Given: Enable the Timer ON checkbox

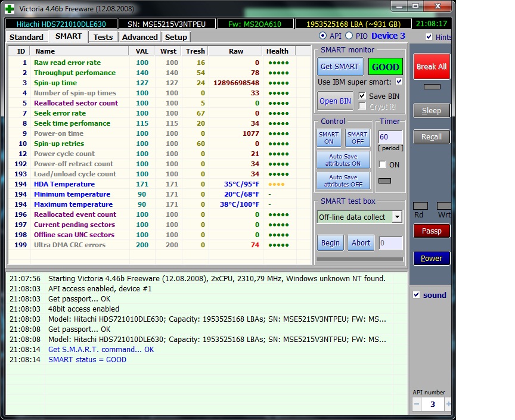Looking at the screenshot, I should tap(383, 164).
